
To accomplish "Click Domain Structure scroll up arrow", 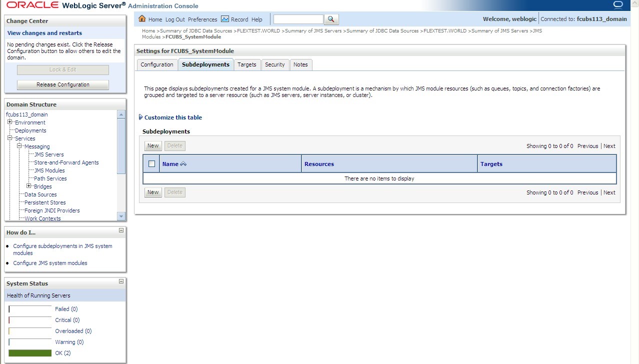I will pyautogui.click(x=121, y=114).
